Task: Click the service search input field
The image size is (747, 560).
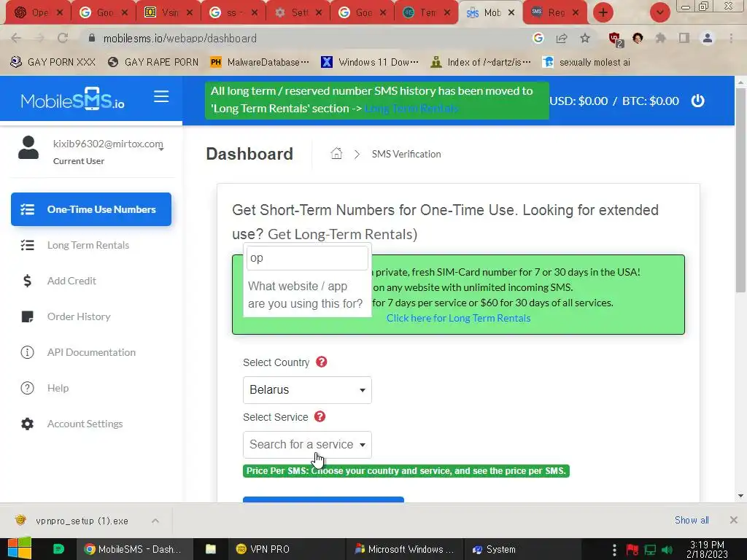Action: pyautogui.click(x=307, y=257)
